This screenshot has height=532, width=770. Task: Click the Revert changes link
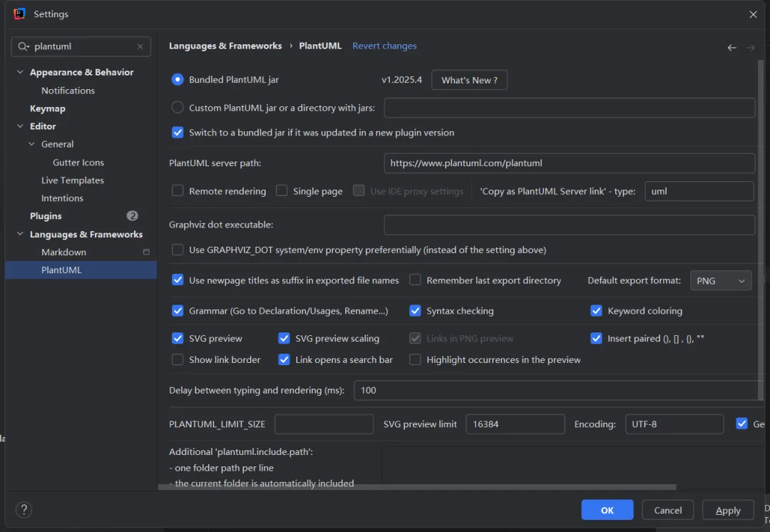pyautogui.click(x=384, y=46)
